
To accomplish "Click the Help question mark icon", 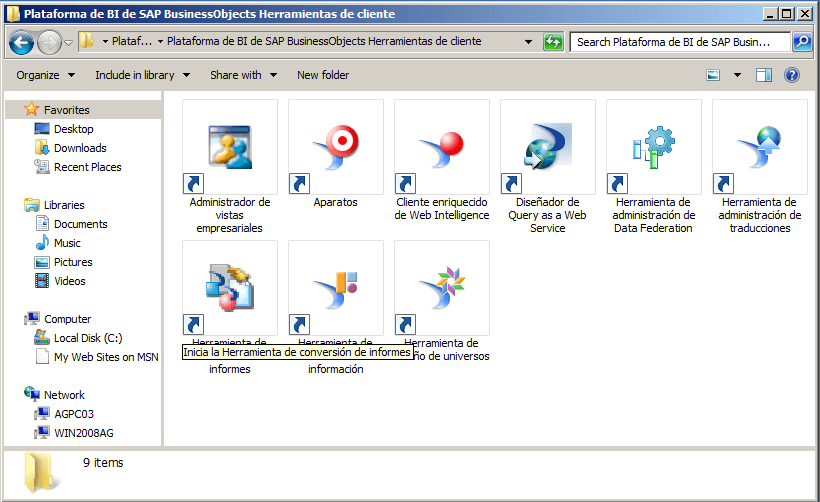I will (x=792, y=75).
